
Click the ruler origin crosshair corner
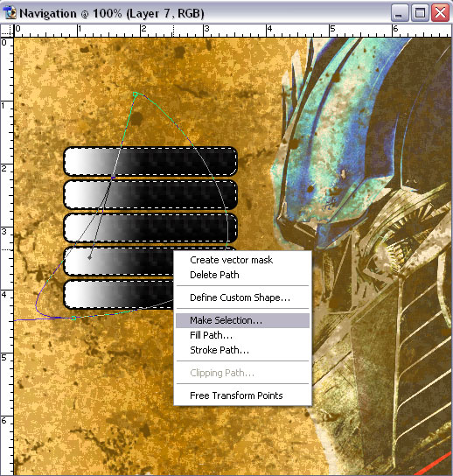point(7,31)
